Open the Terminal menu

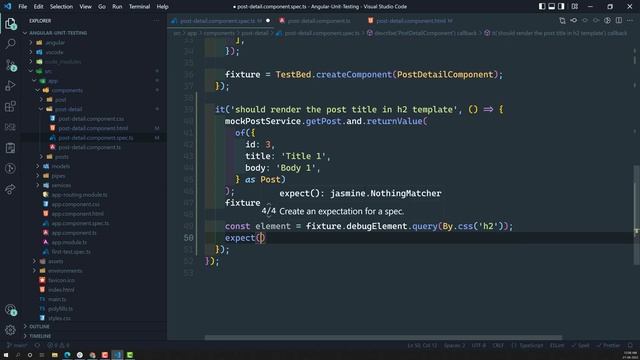click(139, 7)
